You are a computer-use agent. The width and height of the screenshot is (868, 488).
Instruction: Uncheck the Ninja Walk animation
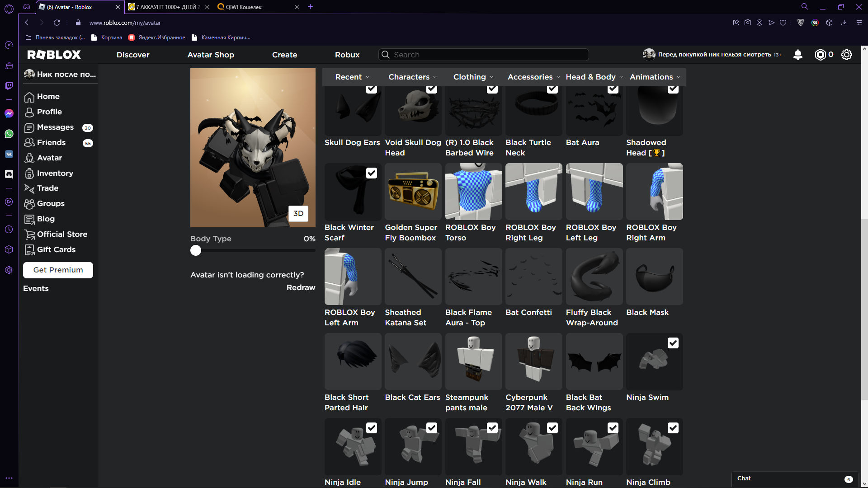552,428
